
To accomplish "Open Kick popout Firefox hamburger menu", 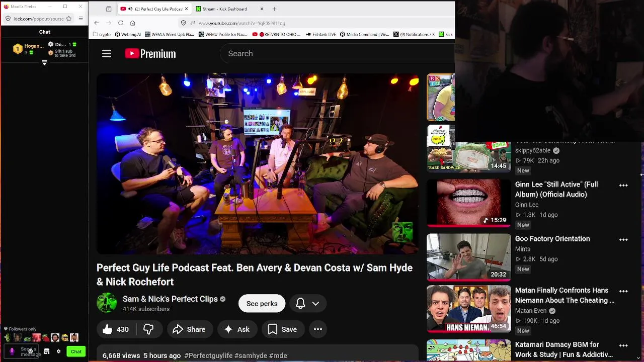I will [80, 19].
